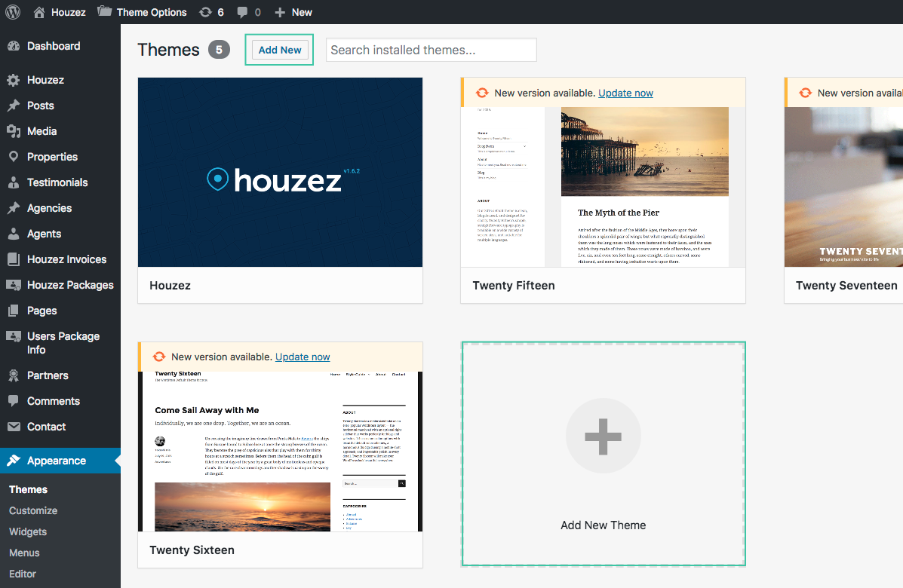Click the Appearance paintbrush icon
Image resolution: width=903 pixels, height=588 pixels.
point(14,461)
